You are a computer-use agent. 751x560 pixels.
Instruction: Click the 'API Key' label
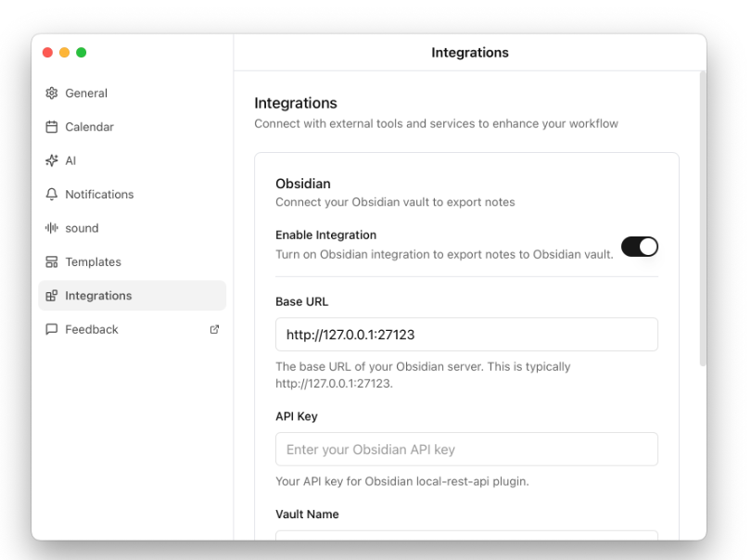297,416
